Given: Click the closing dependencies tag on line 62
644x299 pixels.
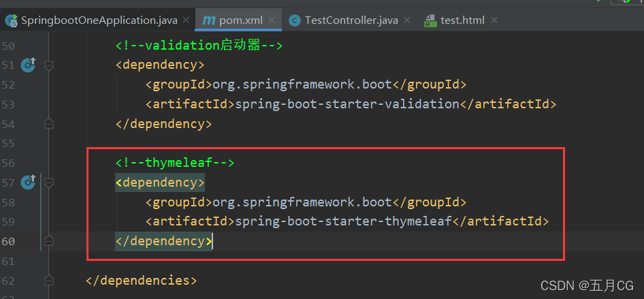Looking at the screenshot, I should click(x=142, y=280).
